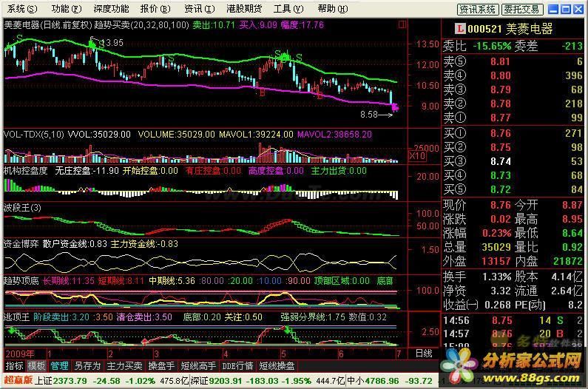Click stock code 000521
The image size is (588, 389).
(484, 29)
